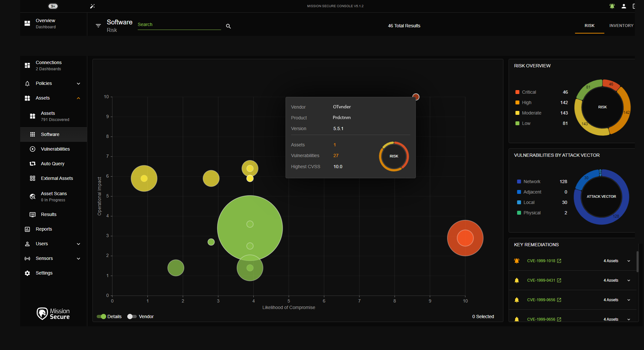Open the Reports chart icon
This screenshot has width=644, height=350.
pos(27,229)
